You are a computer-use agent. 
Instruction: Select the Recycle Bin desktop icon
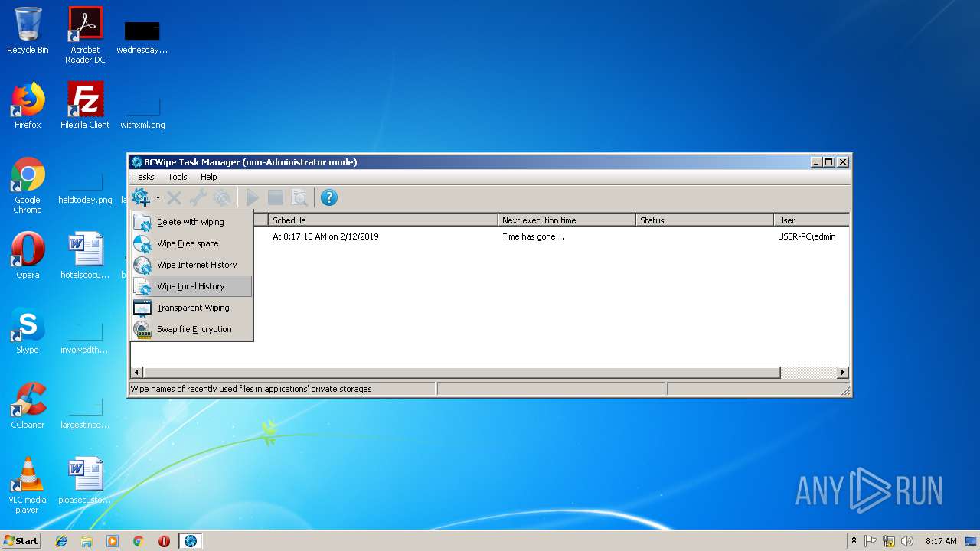[x=28, y=31]
